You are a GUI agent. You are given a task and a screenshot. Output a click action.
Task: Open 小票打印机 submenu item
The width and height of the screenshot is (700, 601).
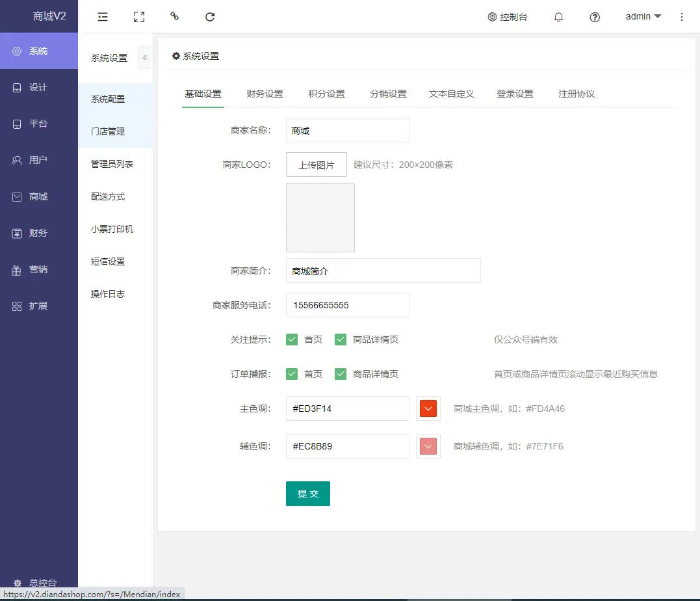click(116, 229)
